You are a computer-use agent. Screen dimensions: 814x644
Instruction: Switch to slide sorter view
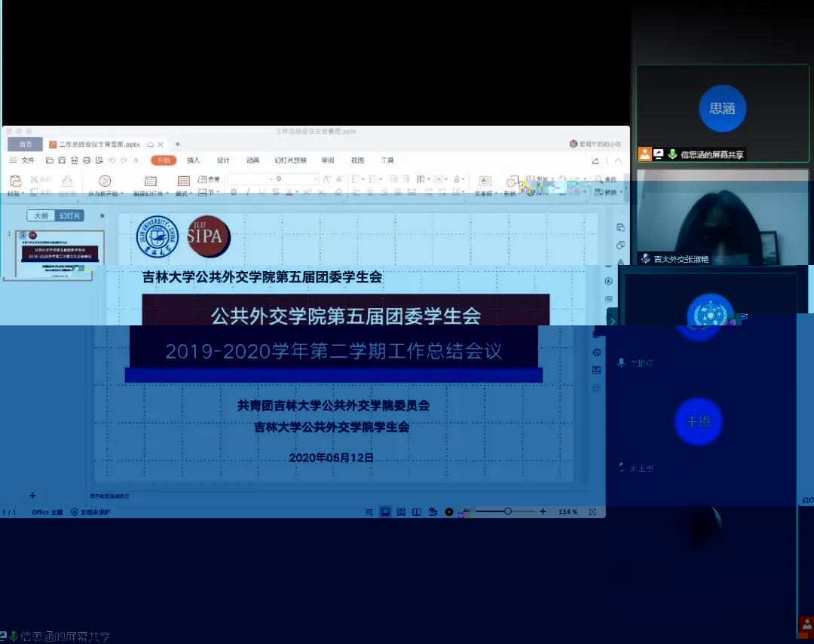pyautogui.click(x=401, y=512)
